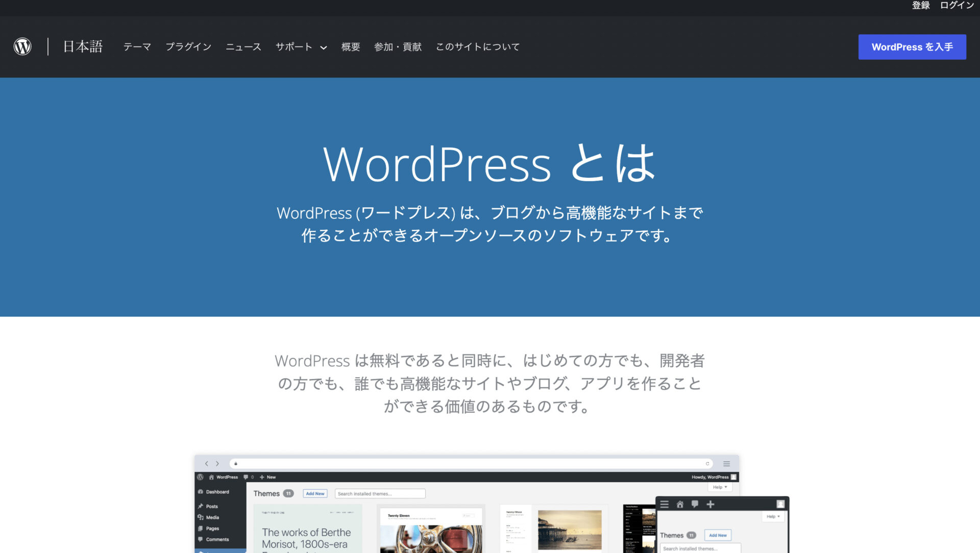This screenshot has height=553, width=980.
Task: Click WordPress logo in mock admin bar
Action: click(201, 477)
